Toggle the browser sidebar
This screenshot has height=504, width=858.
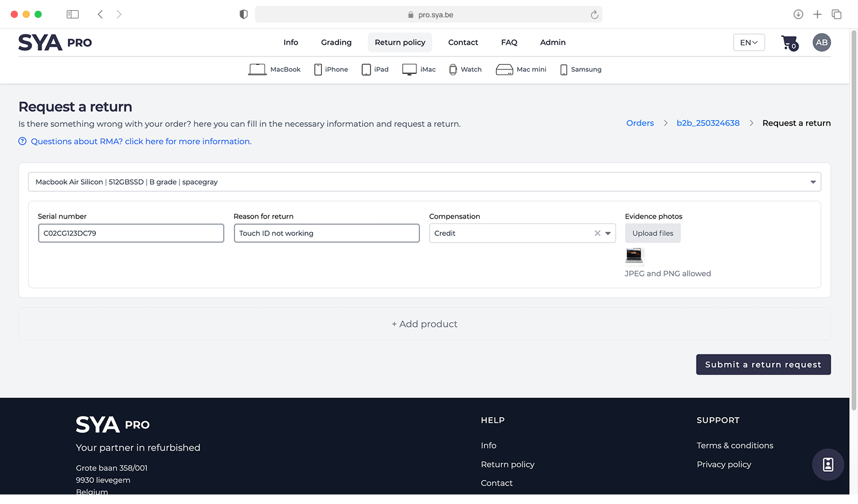73,14
